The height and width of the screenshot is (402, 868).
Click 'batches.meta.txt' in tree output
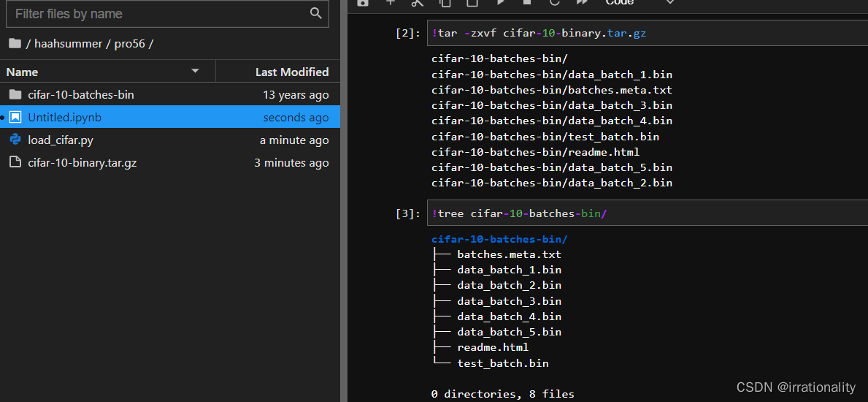pyautogui.click(x=510, y=254)
